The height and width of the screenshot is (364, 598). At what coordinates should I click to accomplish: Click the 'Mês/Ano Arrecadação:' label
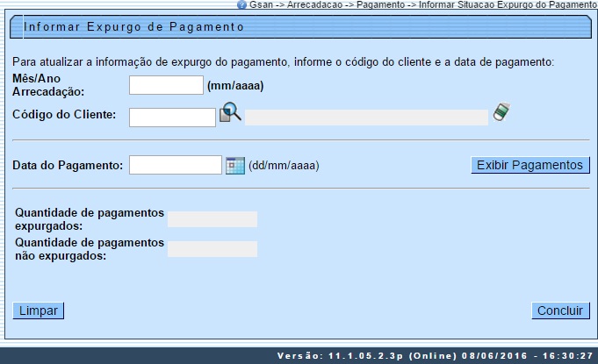coord(48,85)
